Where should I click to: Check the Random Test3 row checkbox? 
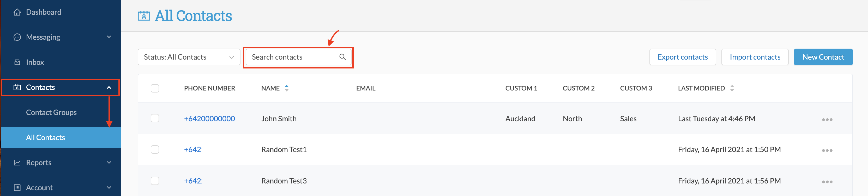tap(155, 181)
